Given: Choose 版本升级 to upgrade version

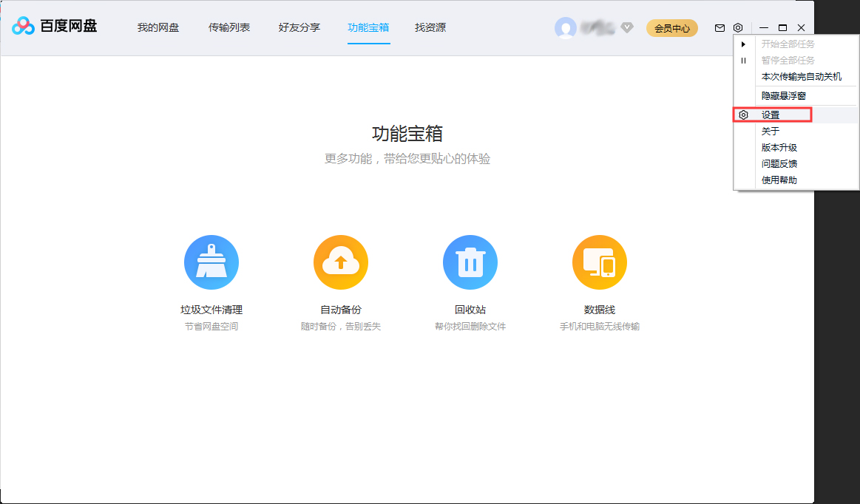Looking at the screenshot, I should [x=776, y=147].
